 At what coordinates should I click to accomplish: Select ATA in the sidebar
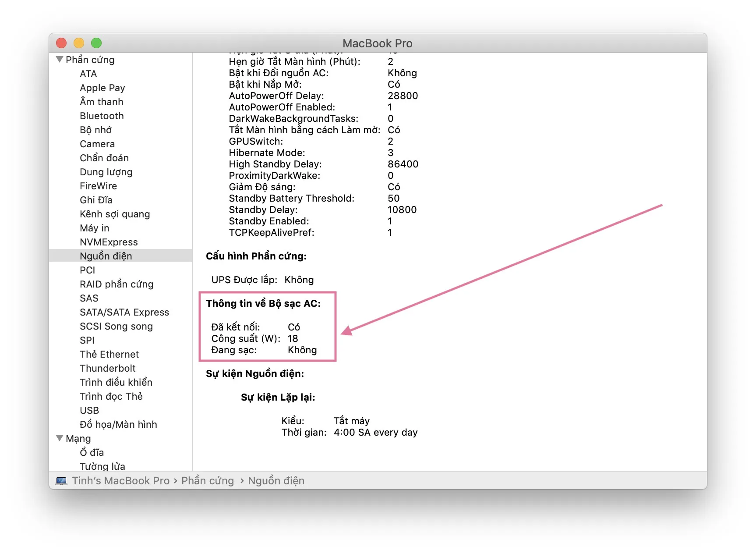pos(88,74)
